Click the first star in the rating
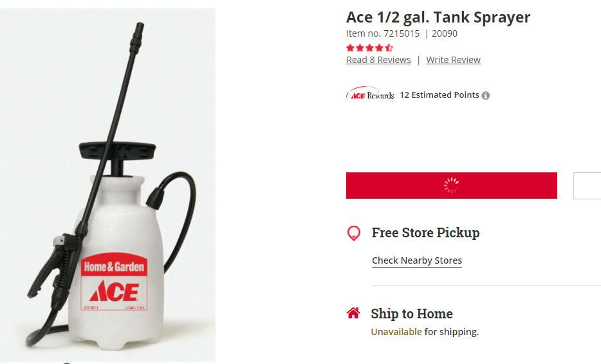 pyautogui.click(x=350, y=48)
